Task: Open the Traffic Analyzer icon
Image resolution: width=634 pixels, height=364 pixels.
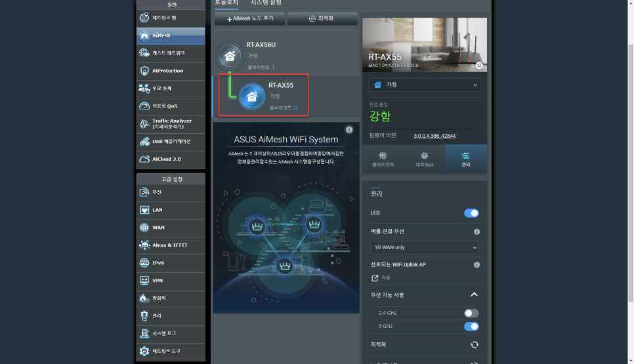Action: coord(144,123)
